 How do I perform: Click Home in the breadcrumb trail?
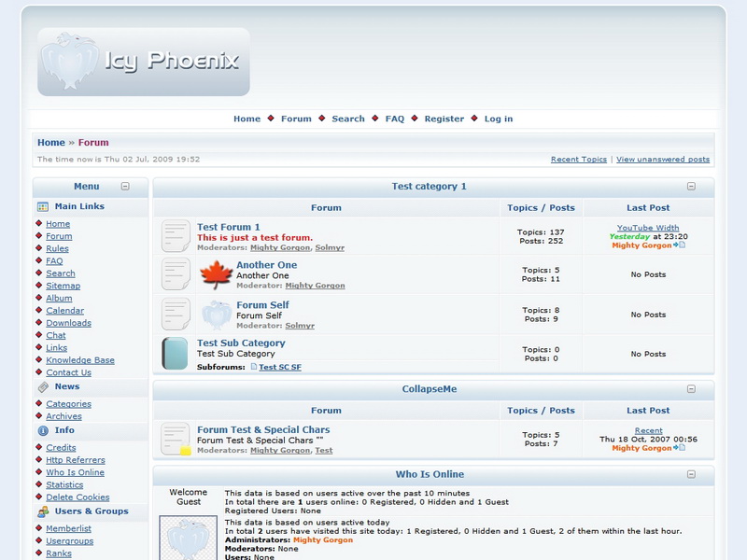[x=51, y=143]
